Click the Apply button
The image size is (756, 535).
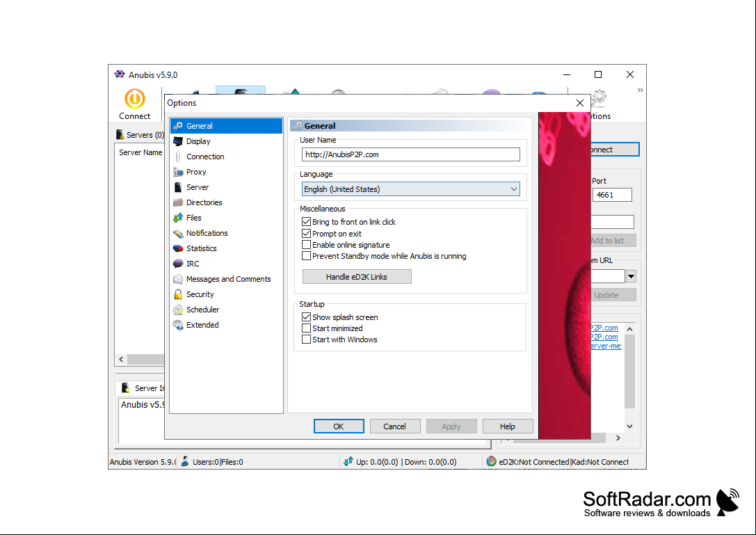point(451,426)
